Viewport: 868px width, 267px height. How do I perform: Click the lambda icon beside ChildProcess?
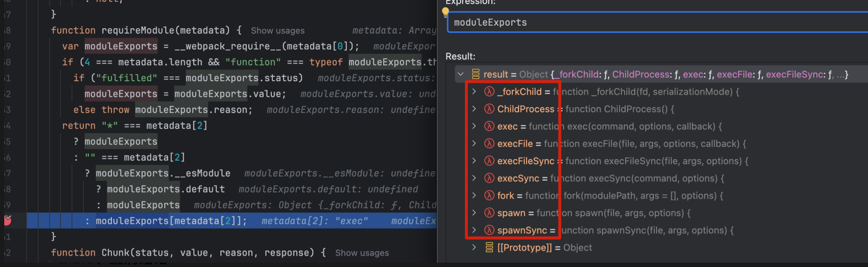pyautogui.click(x=489, y=109)
